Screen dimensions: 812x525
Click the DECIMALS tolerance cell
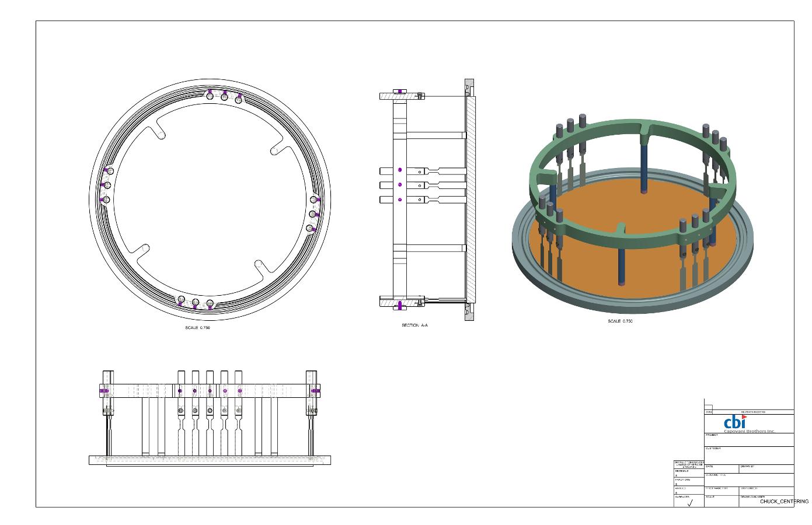tap(689, 473)
